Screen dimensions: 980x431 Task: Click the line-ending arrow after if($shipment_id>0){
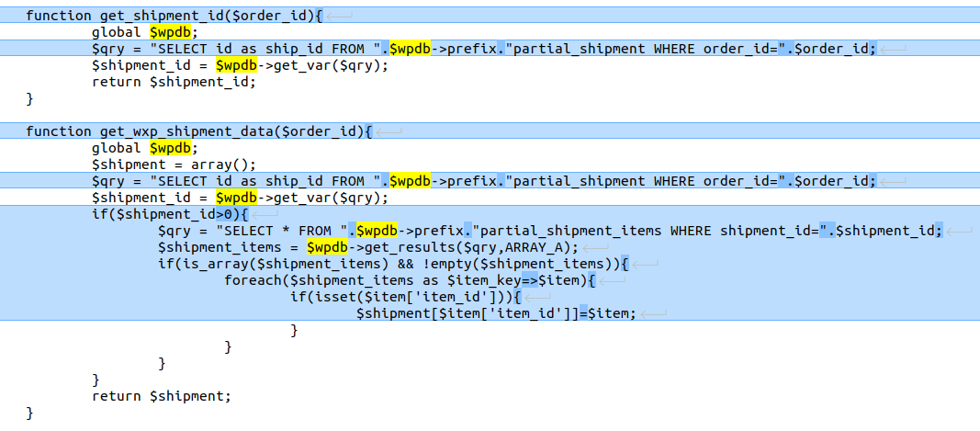(x=265, y=214)
